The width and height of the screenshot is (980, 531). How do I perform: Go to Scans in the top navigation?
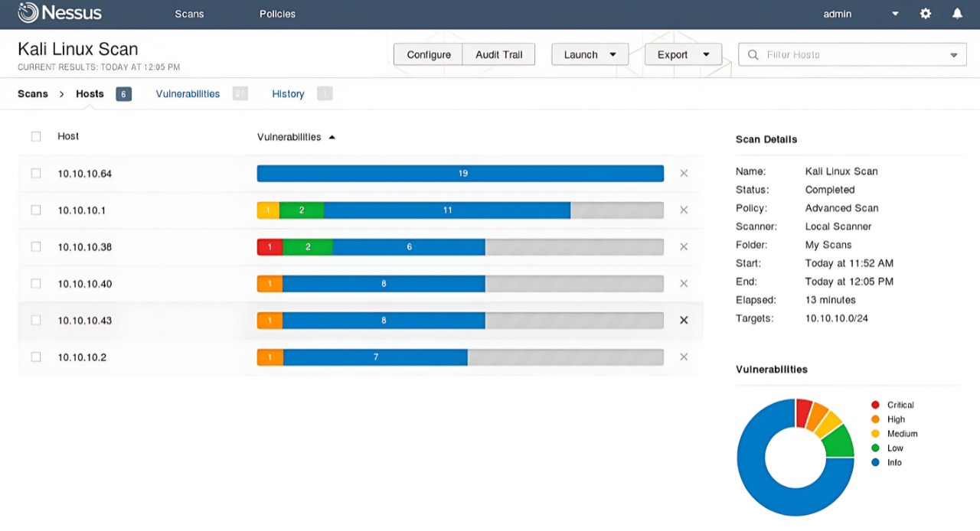tap(189, 14)
